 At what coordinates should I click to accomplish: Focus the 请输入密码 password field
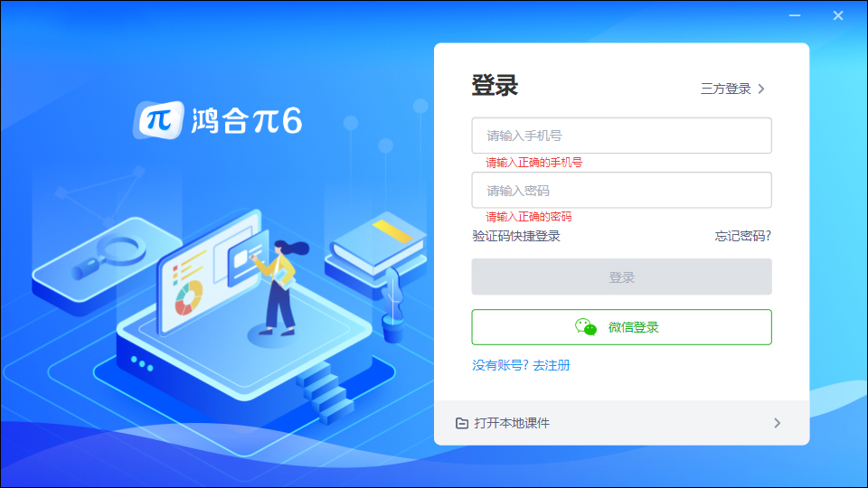click(622, 191)
